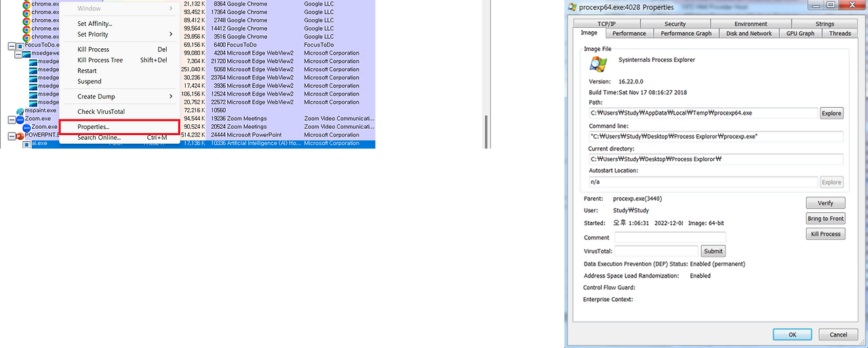Confirm the dialog with OK
Viewport: 868px width, 348px height.
pos(792,334)
